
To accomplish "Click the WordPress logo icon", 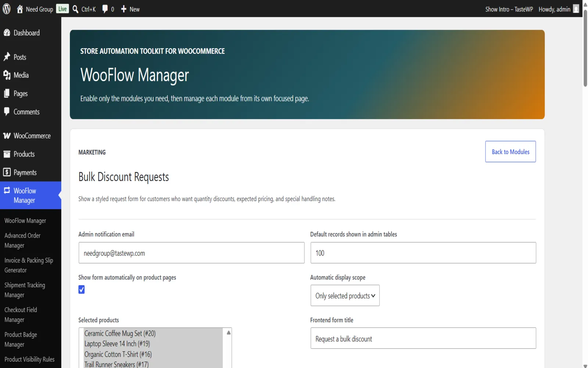I will [7, 9].
